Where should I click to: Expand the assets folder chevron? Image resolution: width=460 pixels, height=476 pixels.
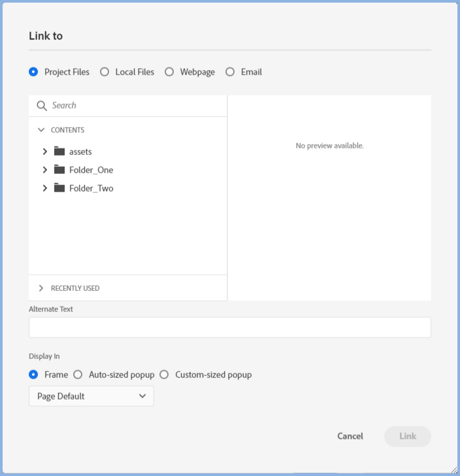click(x=44, y=151)
